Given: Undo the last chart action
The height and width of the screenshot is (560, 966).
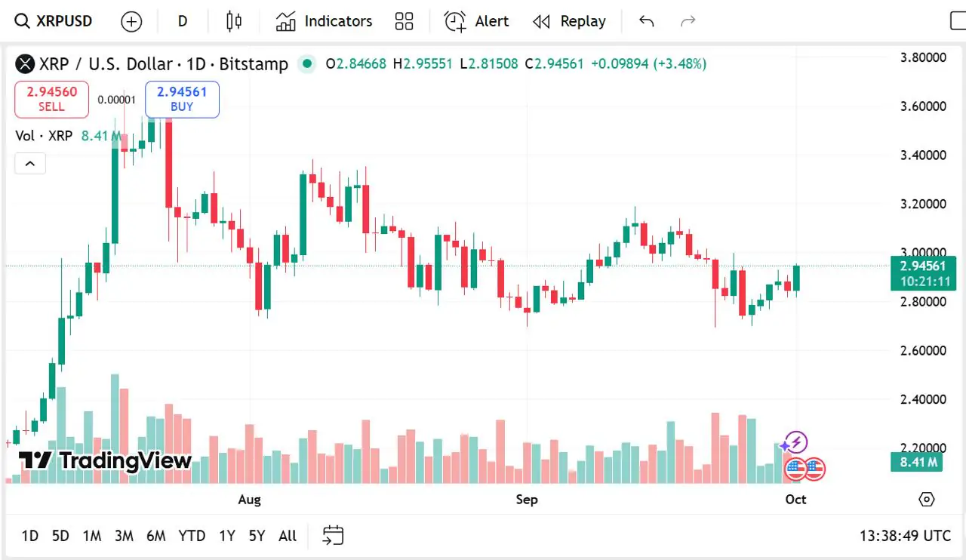Looking at the screenshot, I should coord(646,21).
